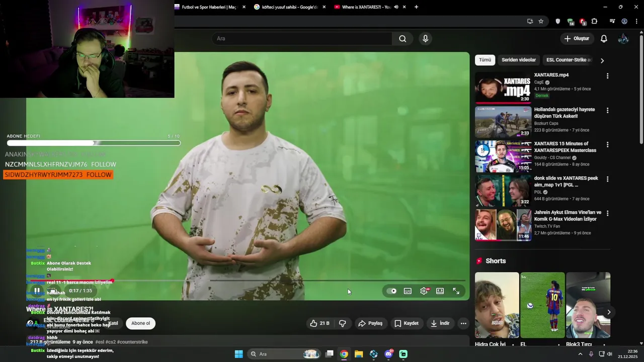Image resolution: width=644 pixels, height=362 pixels.
Task: Open Chrome three-dot menu
Action: (x=636, y=21)
